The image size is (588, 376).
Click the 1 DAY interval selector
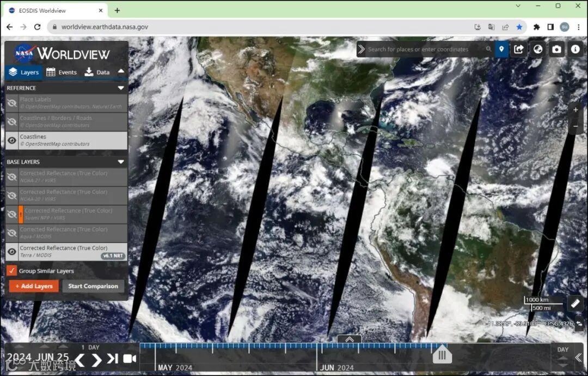(90, 348)
